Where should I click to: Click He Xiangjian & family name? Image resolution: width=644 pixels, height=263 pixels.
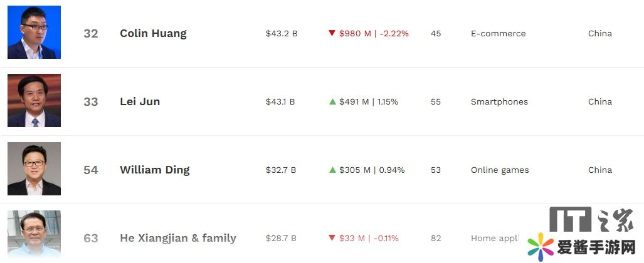click(178, 238)
